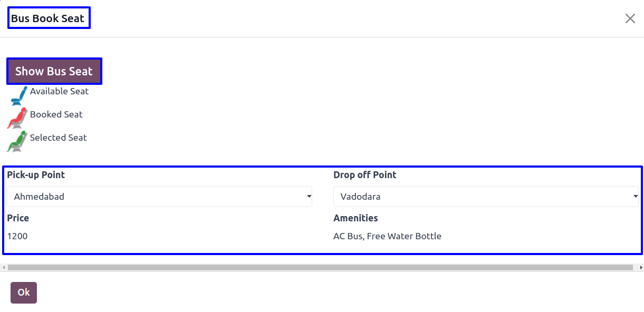Image resolution: width=644 pixels, height=312 pixels.
Task: Click the blue Available Seat icon
Action: [18, 96]
